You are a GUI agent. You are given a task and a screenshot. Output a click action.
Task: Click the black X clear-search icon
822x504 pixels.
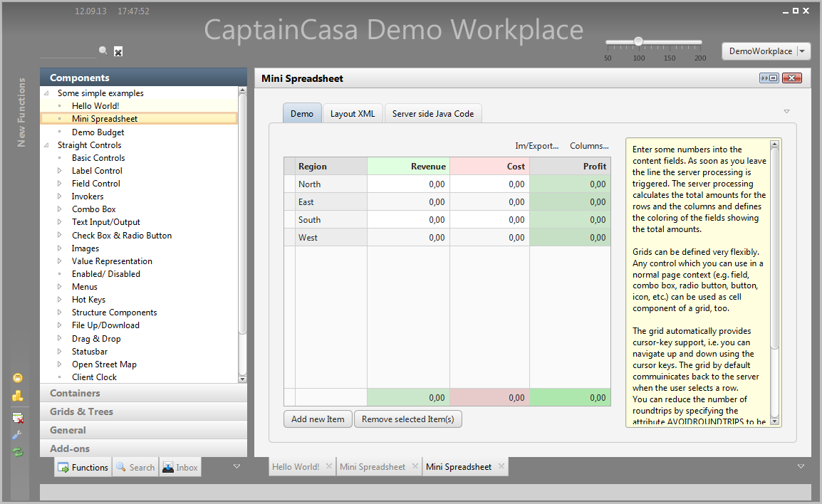click(x=118, y=51)
